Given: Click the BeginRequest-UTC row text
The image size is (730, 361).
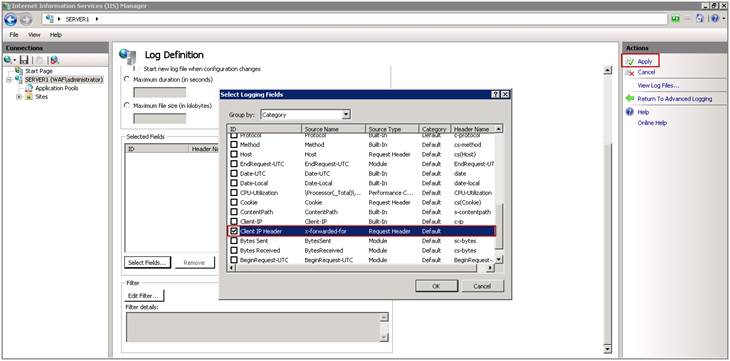Looking at the screenshot, I should click(264, 260).
